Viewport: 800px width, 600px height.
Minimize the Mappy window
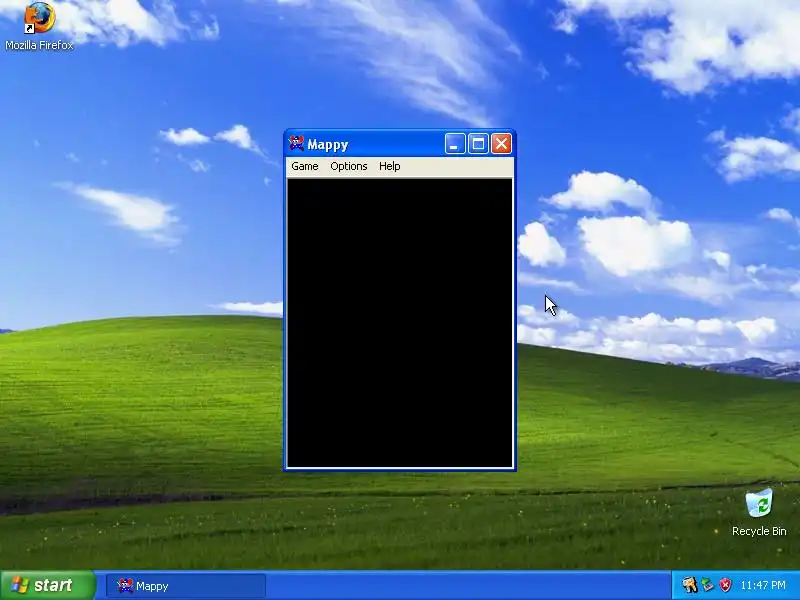pyautogui.click(x=455, y=144)
